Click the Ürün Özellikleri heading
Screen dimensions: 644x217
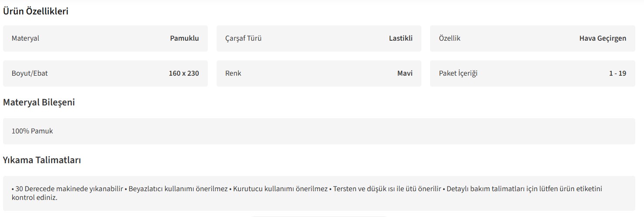click(x=36, y=11)
